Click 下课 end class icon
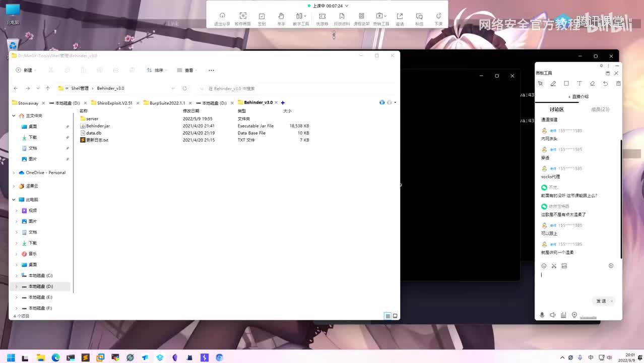This screenshot has width=644, height=363. point(438,19)
